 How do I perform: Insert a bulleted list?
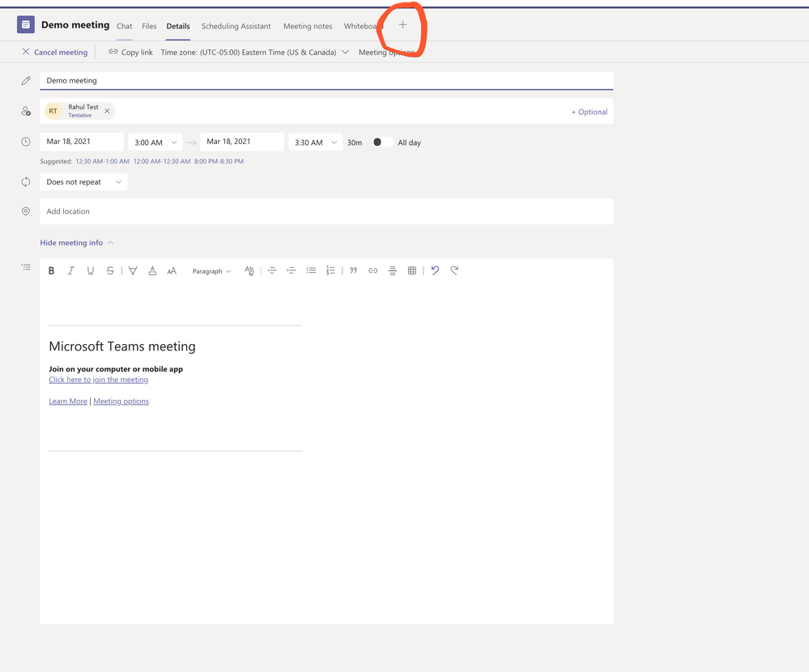[311, 270]
